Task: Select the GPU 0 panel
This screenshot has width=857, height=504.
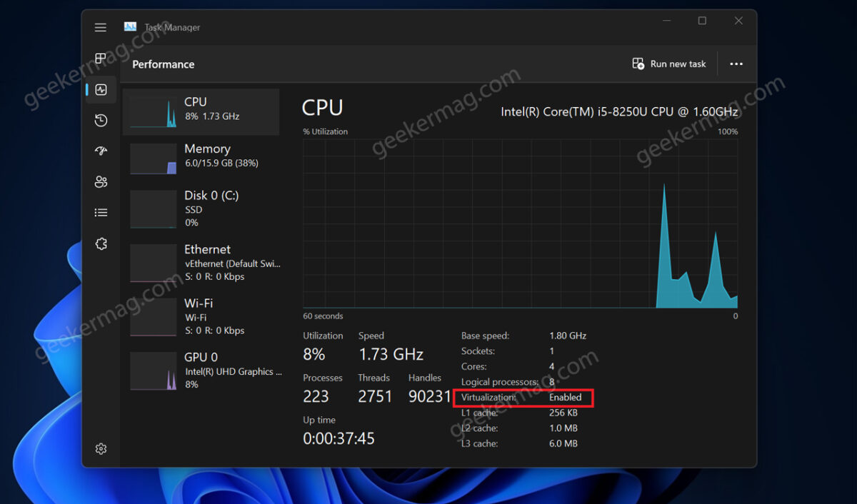Action: pos(201,370)
